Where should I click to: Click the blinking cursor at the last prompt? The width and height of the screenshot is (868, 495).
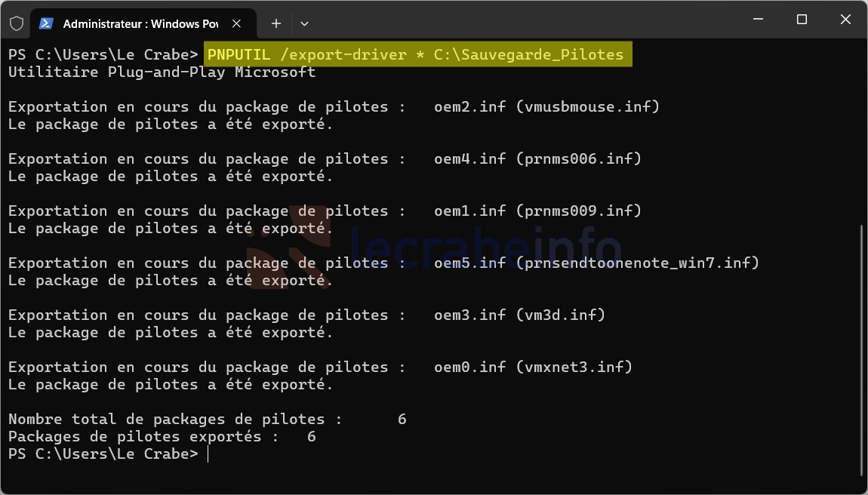(x=208, y=454)
